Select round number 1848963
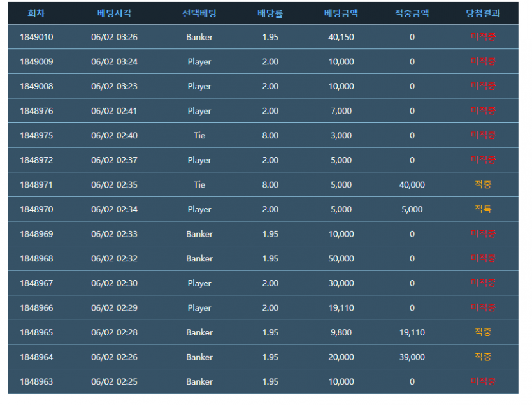532x405 pixels. pyautogui.click(x=36, y=381)
